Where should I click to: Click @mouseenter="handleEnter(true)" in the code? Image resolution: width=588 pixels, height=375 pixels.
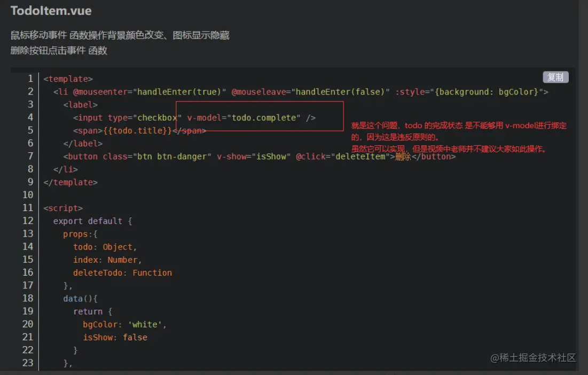[149, 92]
